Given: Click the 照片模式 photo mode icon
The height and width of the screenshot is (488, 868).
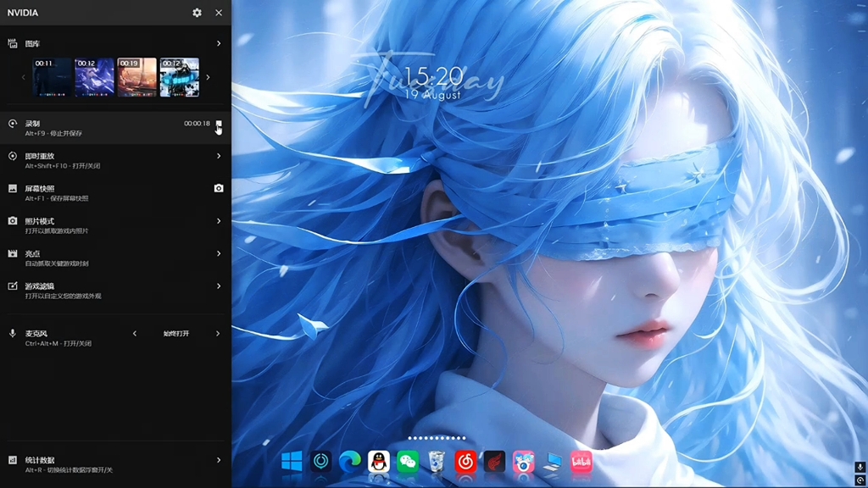Looking at the screenshot, I should coord(12,221).
